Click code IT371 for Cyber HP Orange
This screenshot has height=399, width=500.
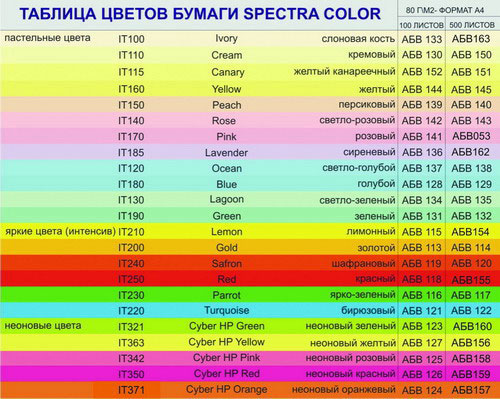click(x=131, y=390)
